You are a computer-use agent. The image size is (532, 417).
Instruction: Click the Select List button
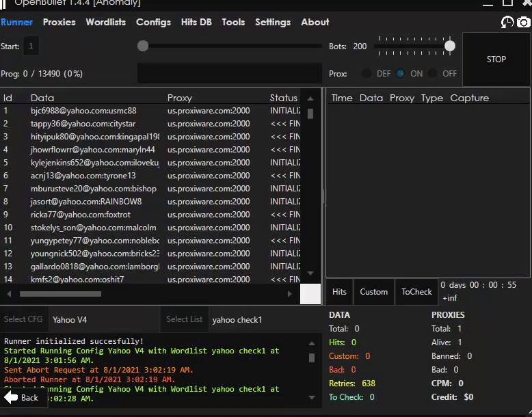tap(184, 319)
